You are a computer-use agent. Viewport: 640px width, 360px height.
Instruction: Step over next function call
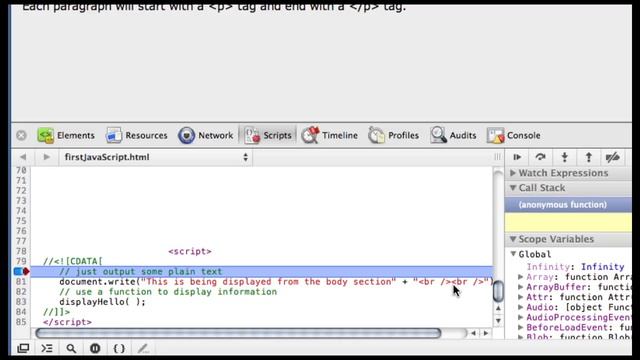pos(540,157)
